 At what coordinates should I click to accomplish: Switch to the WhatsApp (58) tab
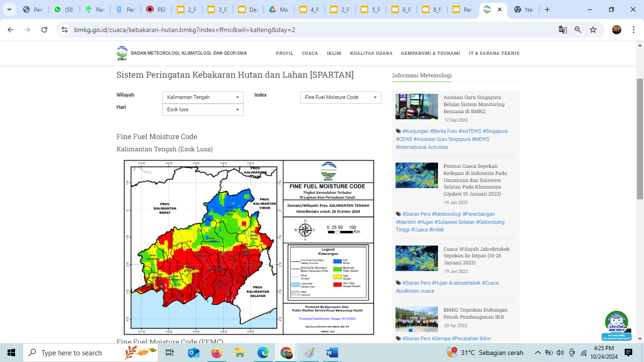tap(65, 9)
